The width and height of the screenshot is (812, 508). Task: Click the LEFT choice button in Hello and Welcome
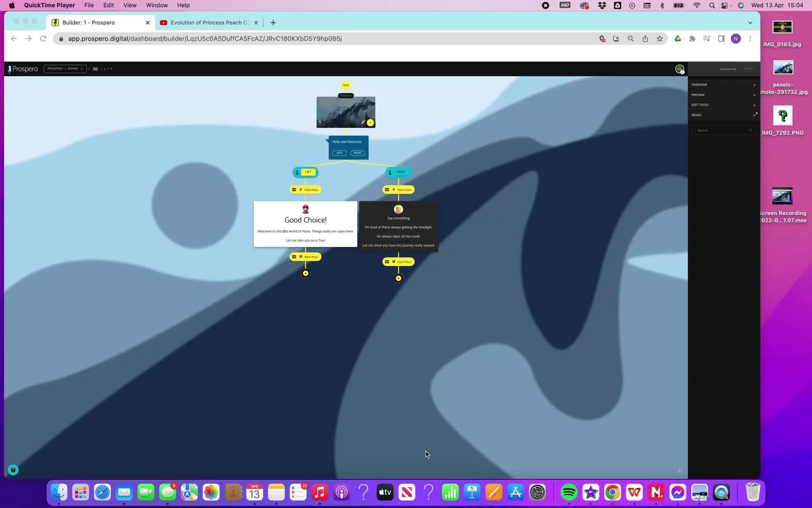(x=339, y=153)
